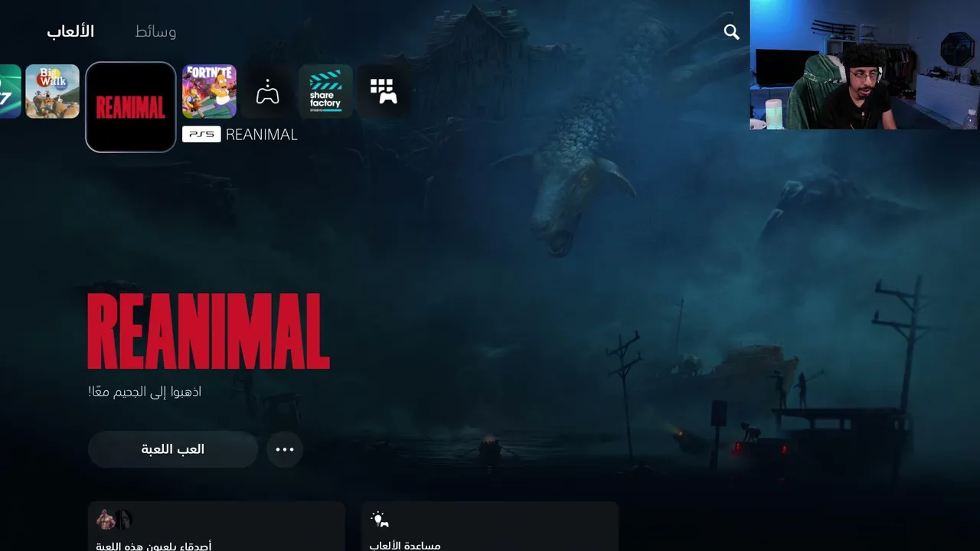Open the Fortnite game tile
Viewport: 980px width, 551px height.
tap(209, 91)
